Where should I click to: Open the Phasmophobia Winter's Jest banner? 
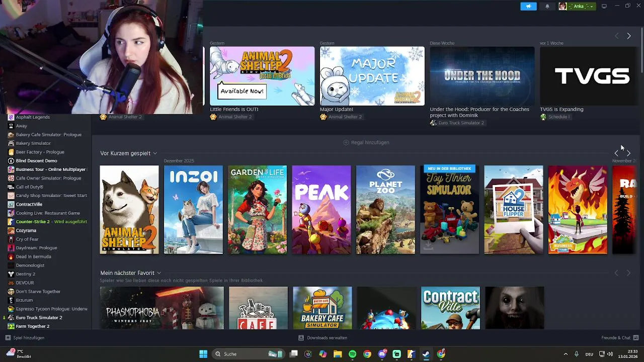point(162,308)
